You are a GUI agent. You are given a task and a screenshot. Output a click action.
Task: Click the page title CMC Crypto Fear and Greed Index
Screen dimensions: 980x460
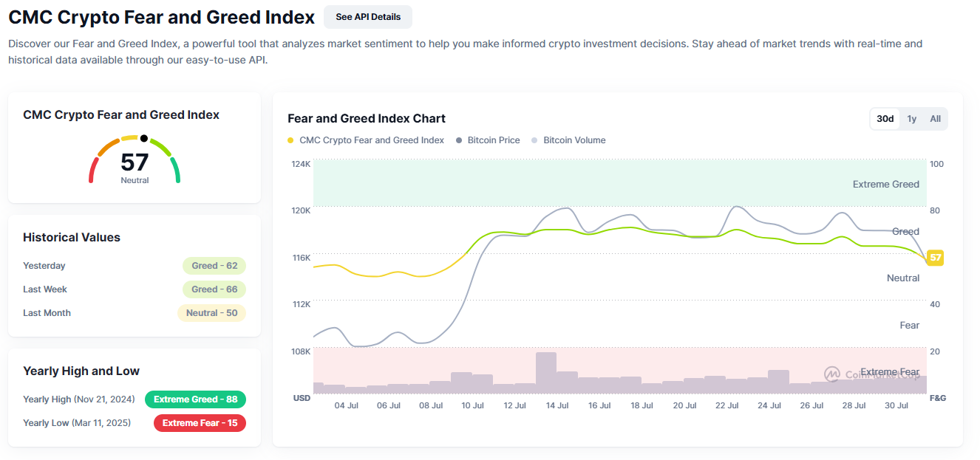coord(162,17)
